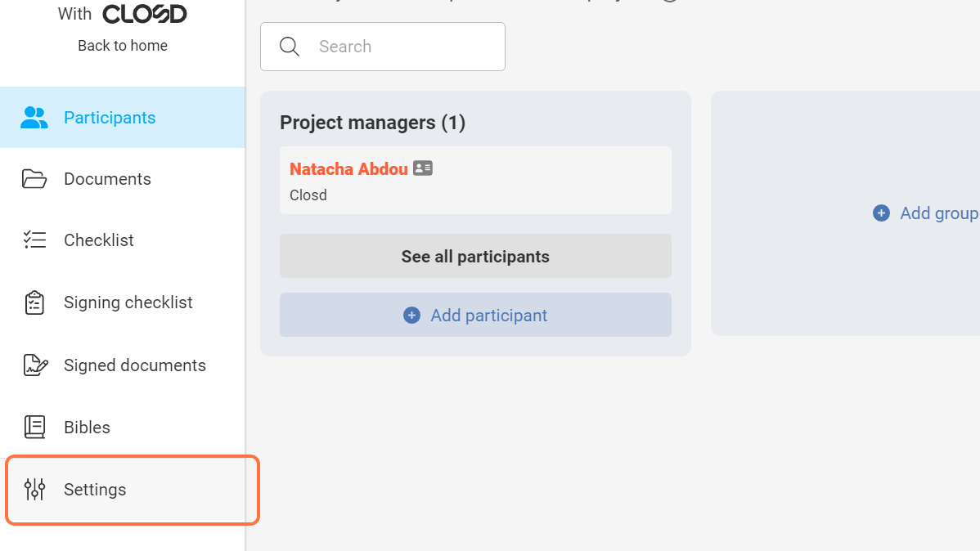
Task: Select the Checklist list icon
Action: (34, 240)
